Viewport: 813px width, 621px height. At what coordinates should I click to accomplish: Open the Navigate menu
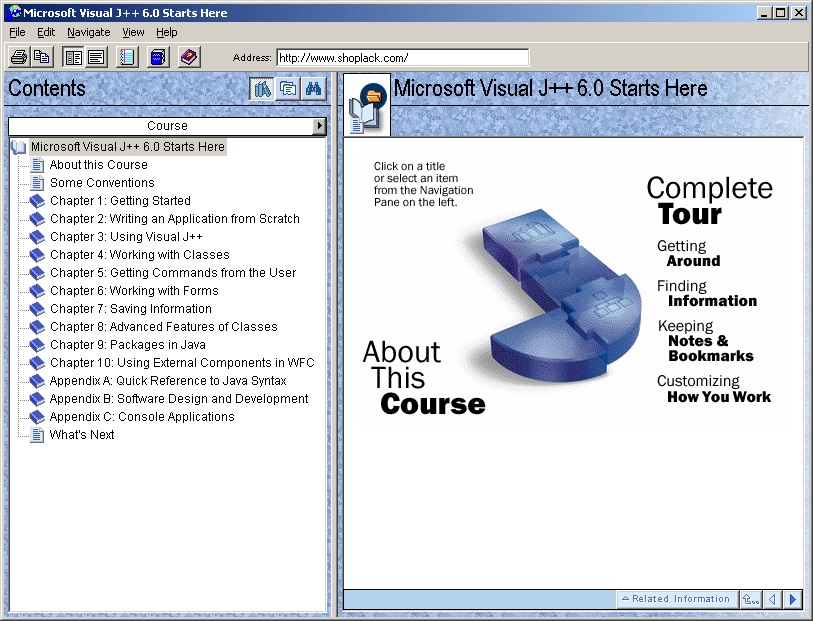89,32
